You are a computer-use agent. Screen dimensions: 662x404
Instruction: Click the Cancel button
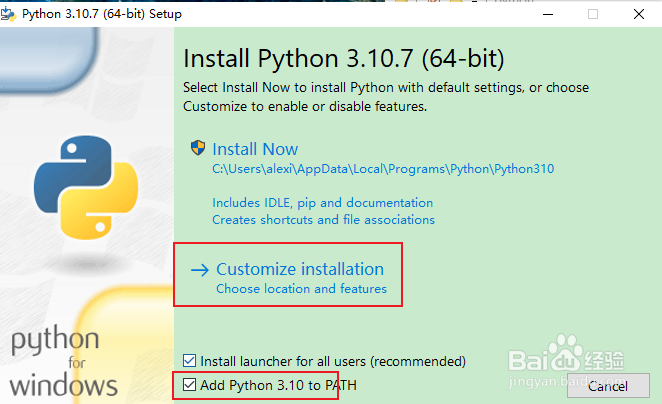click(x=608, y=386)
